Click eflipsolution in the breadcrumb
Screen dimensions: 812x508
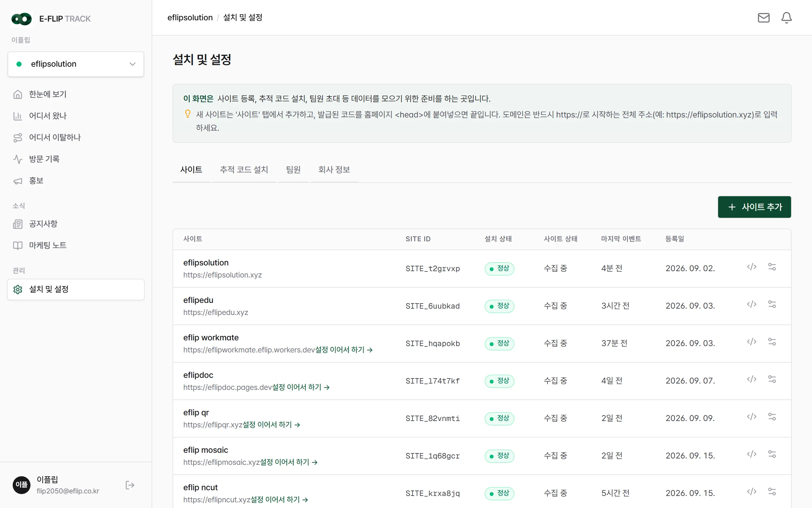click(x=190, y=17)
